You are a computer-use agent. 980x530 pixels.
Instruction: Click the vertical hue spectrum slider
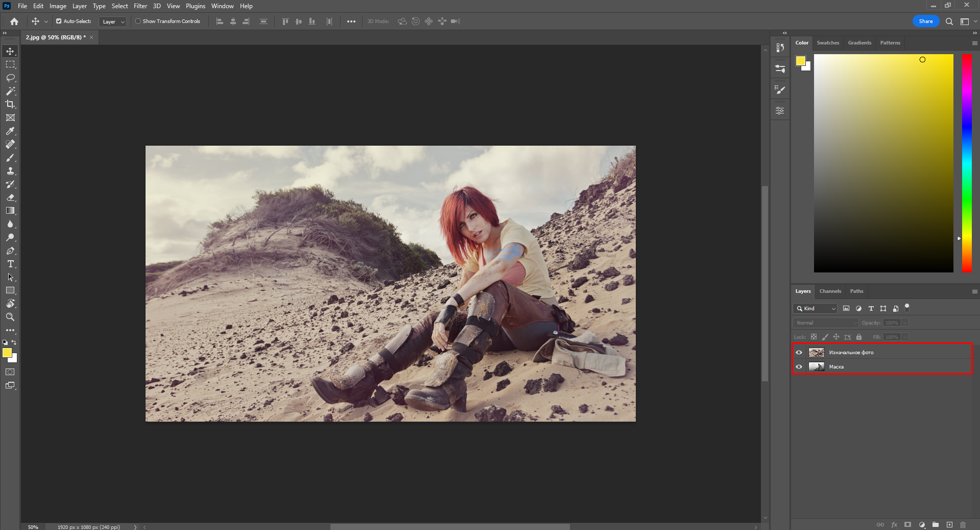pyautogui.click(x=967, y=164)
